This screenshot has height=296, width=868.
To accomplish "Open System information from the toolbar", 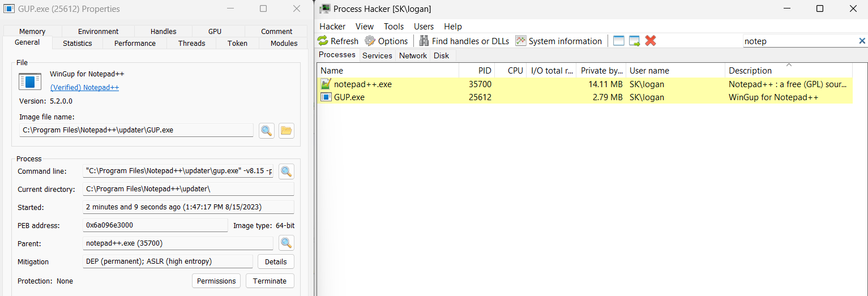I will [558, 41].
